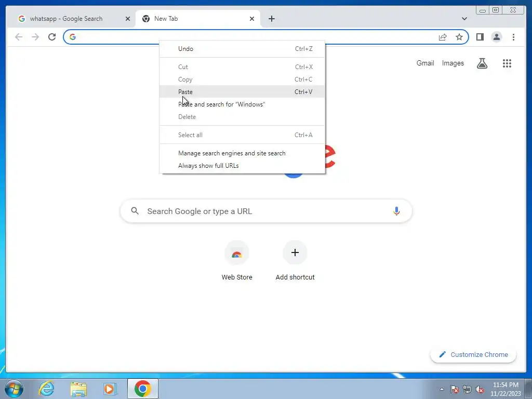Choose Paste and search for "Windows"

[x=242, y=104]
